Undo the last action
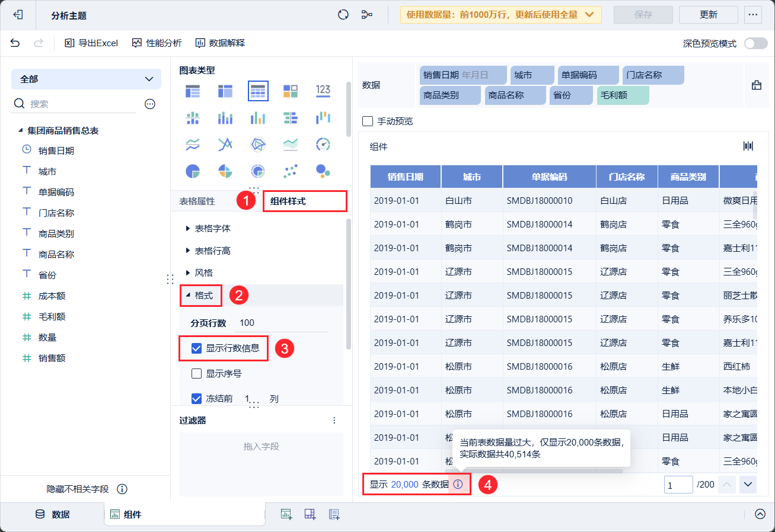Screen dimensions: 775x532 coord(15,43)
